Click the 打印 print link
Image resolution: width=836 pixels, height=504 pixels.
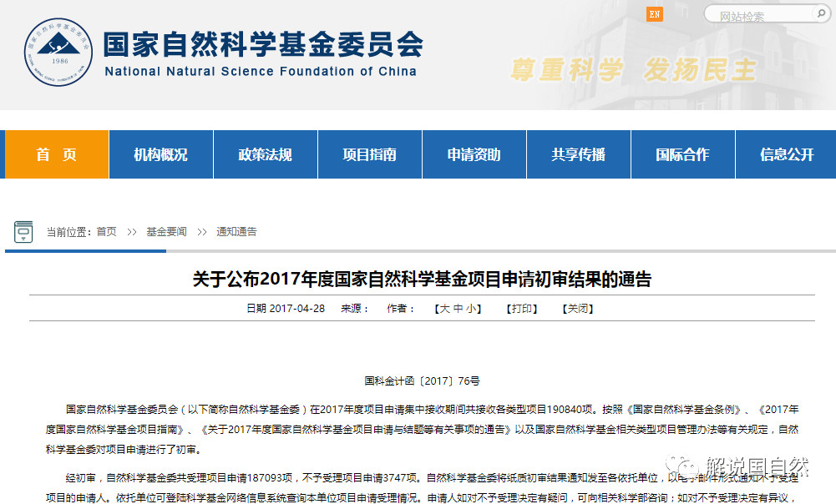point(522,309)
